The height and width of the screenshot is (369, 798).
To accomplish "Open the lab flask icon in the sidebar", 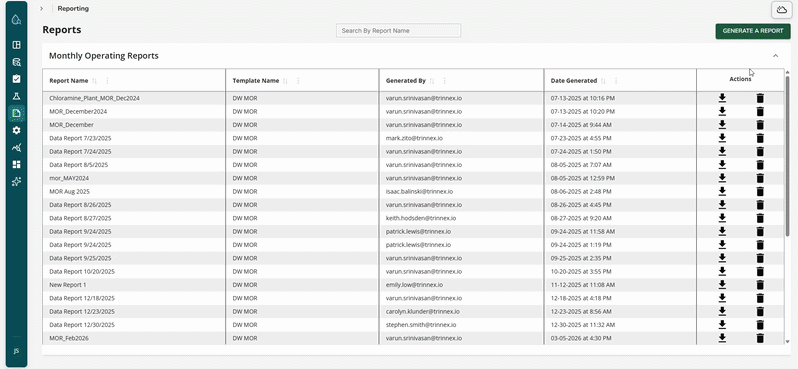I will point(16,96).
